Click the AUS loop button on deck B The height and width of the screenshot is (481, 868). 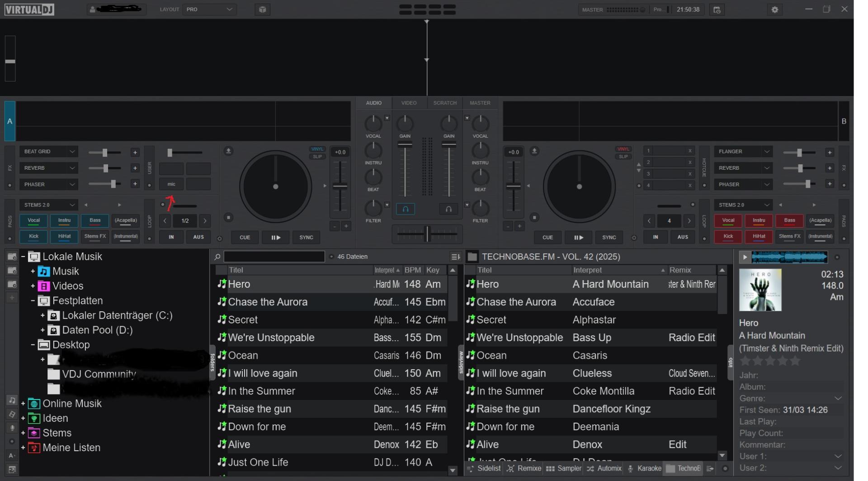pyautogui.click(x=683, y=237)
